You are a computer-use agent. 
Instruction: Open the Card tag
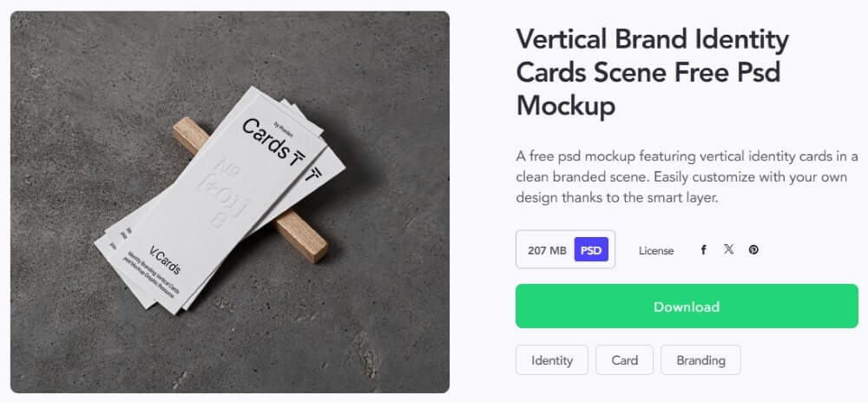point(624,360)
